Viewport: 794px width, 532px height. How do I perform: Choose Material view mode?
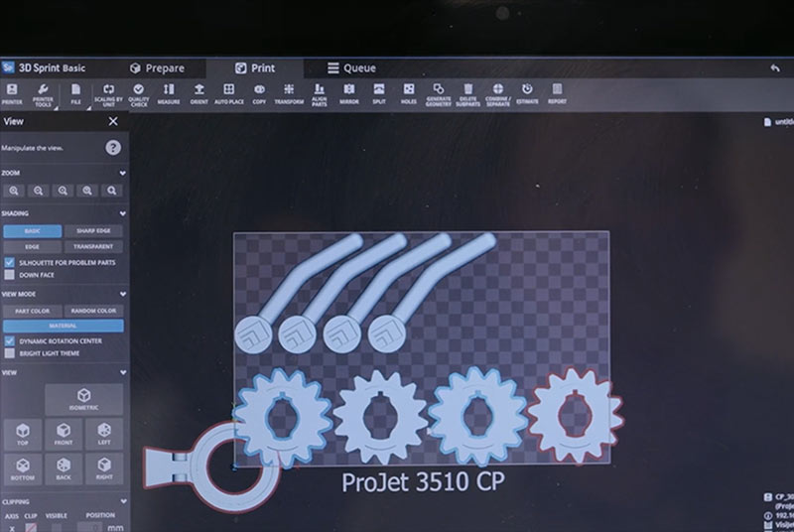(x=64, y=326)
